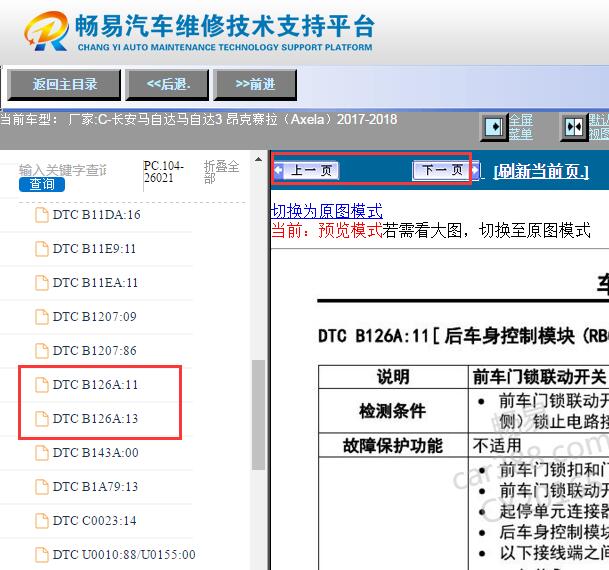
Task: Click document icon beside DTC B1A79:13
Action: [x=42, y=487]
